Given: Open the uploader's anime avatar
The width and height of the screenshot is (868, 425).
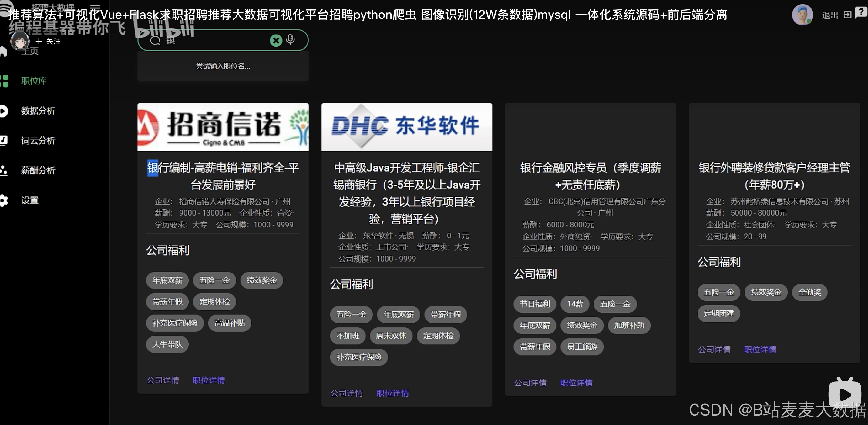Looking at the screenshot, I should coord(20,42).
